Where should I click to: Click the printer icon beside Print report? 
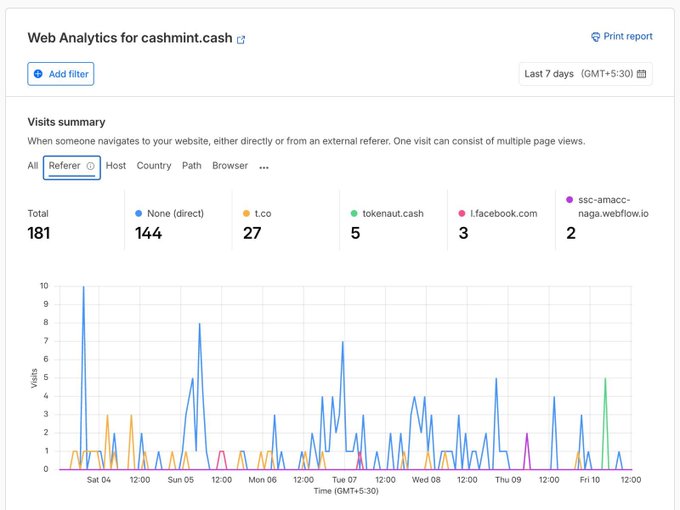[595, 37]
